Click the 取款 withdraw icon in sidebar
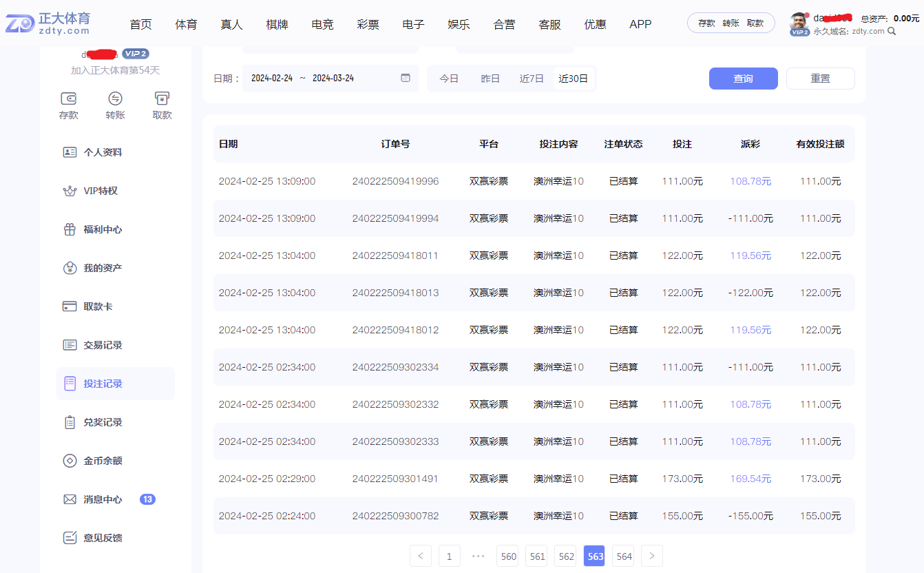Image resolution: width=924 pixels, height=573 pixels. (x=162, y=98)
